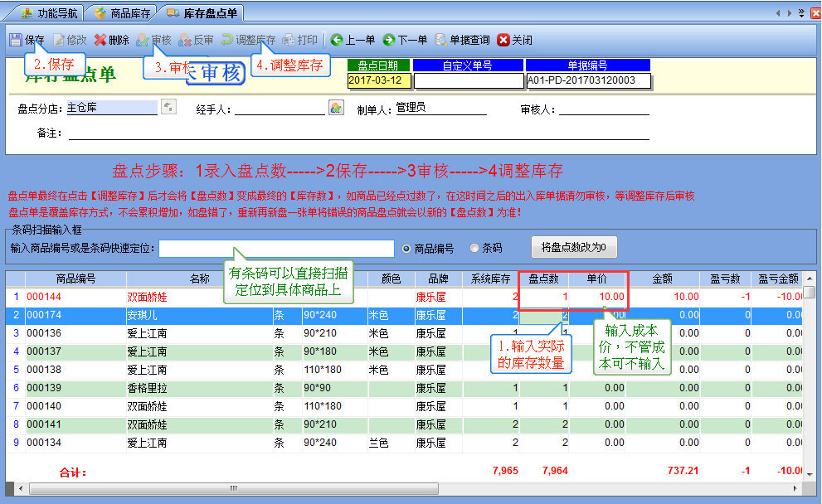Open the 经手人 handler picker icon
This screenshot has height=504, width=822.
click(x=336, y=108)
